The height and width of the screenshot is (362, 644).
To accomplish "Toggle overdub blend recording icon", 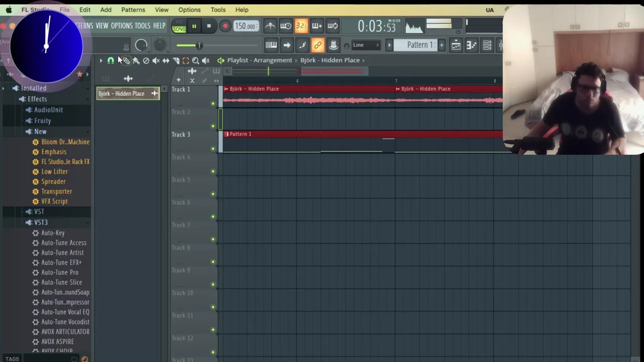I will [x=317, y=26].
